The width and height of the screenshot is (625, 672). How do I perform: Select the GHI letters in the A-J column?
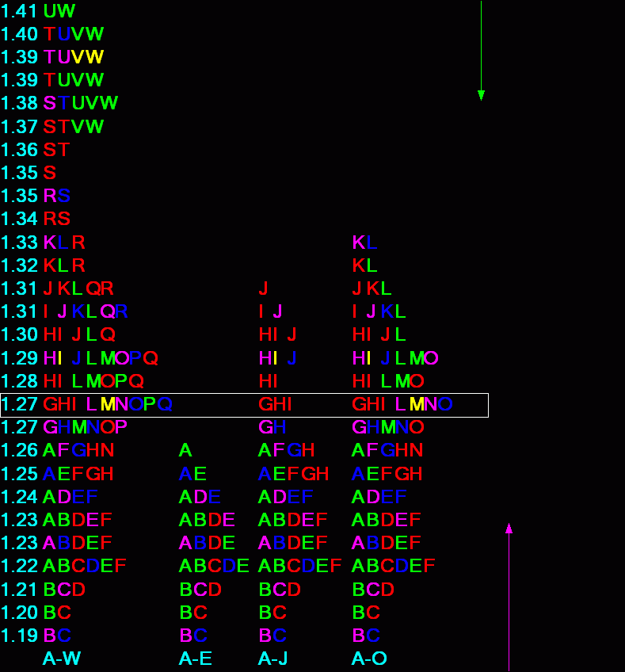click(x=275, y=404)
